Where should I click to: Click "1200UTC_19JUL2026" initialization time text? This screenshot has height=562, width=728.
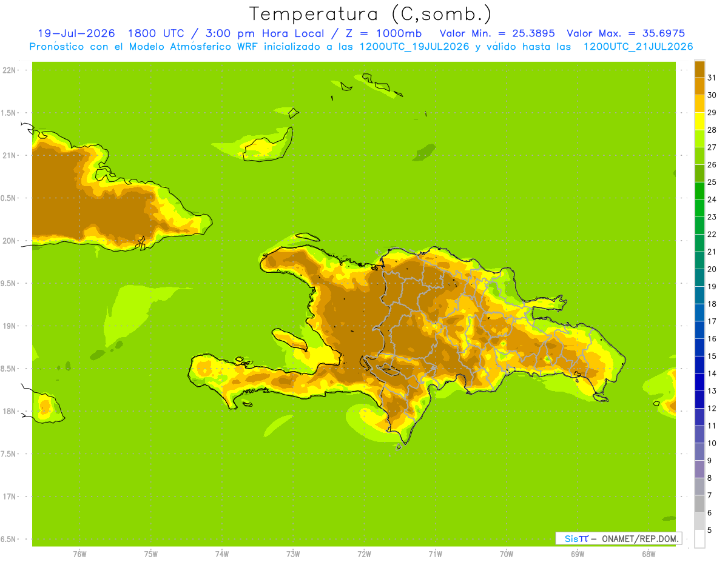(x=415, y=47)
